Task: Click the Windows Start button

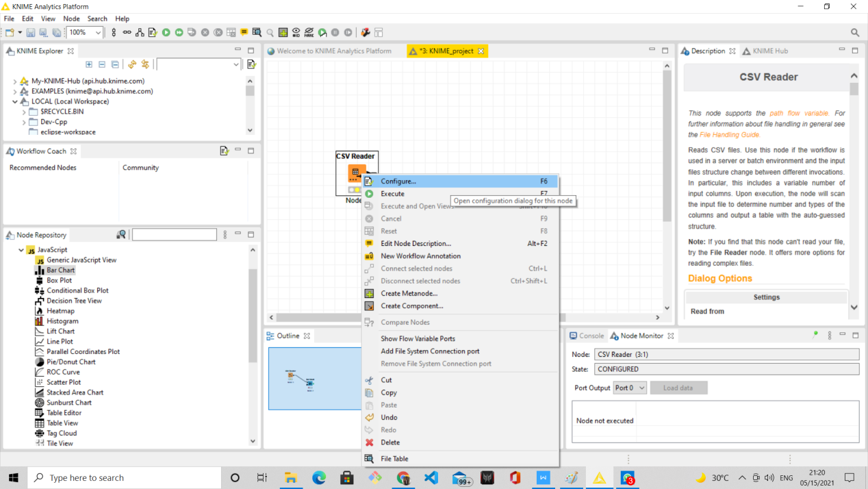Action: (14, 477)
